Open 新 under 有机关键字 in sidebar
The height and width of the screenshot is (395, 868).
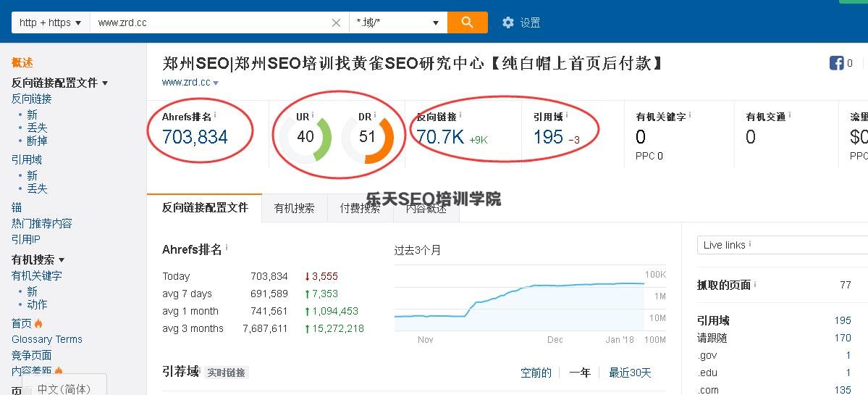point(32,291)
